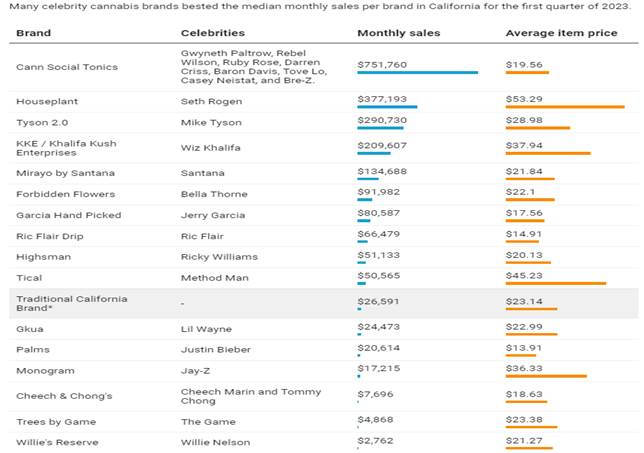Select the Cann Social Tonics brand name
The image size is (644, 453).
(67, 67)
